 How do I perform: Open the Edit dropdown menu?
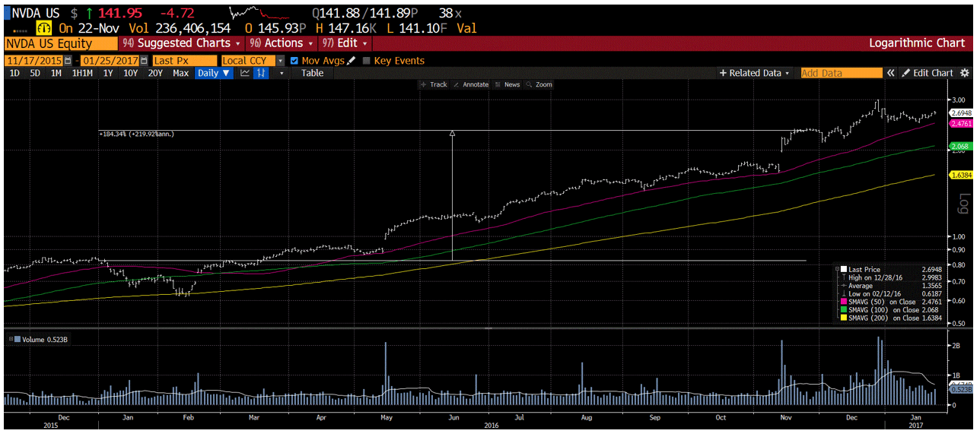coord(345,43)
